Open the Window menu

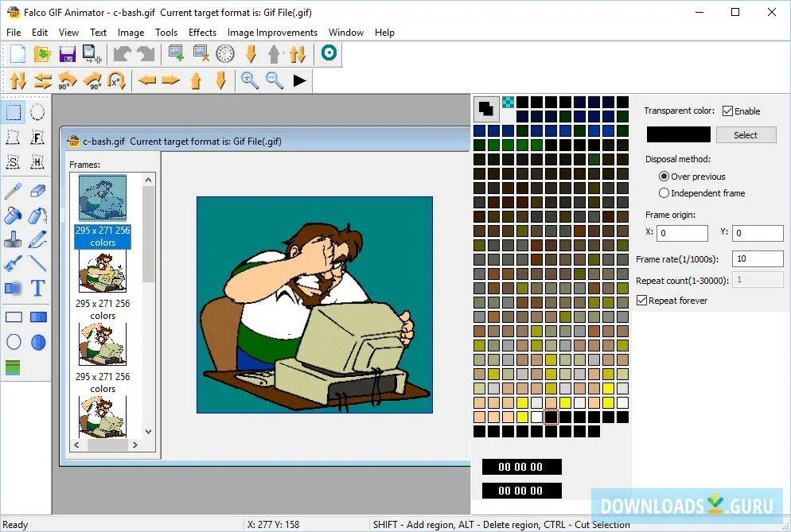346,33
